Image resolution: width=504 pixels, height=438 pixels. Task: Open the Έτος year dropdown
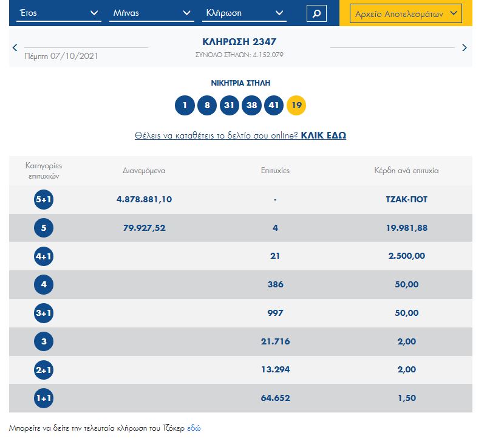pos(58,13)
